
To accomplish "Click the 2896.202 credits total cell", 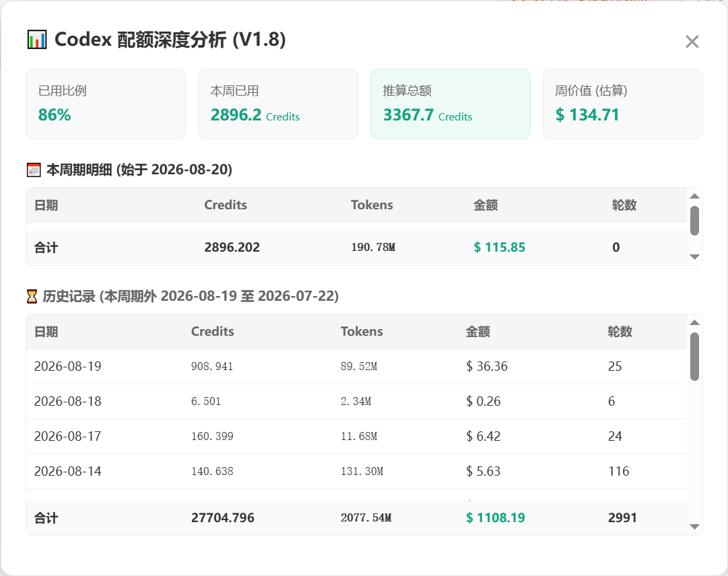I will tap(232, 247).
